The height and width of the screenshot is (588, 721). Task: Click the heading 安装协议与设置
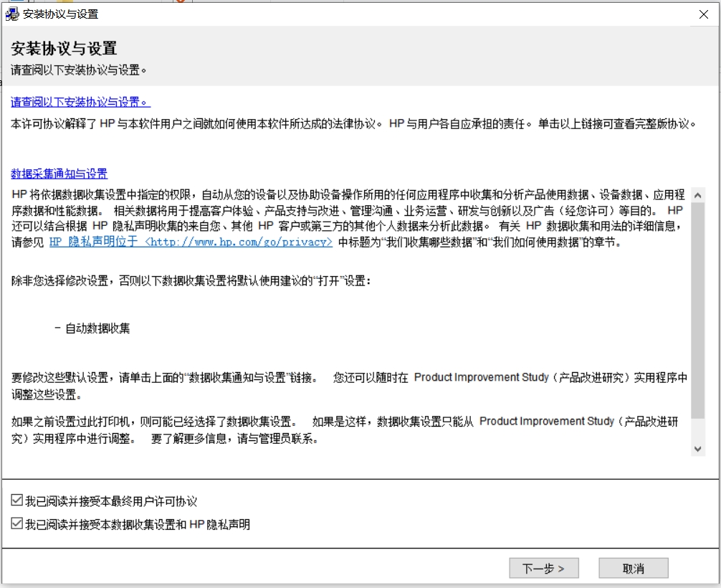(x=64, y=48)
